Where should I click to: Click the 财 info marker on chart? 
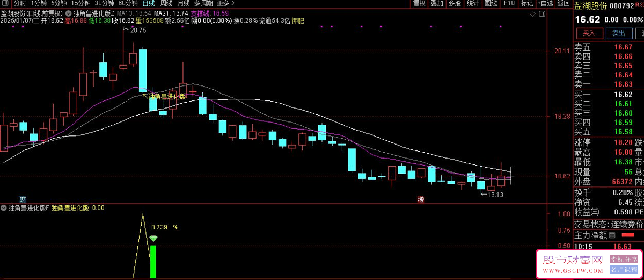pyautogui.click(x=23, y=199)
